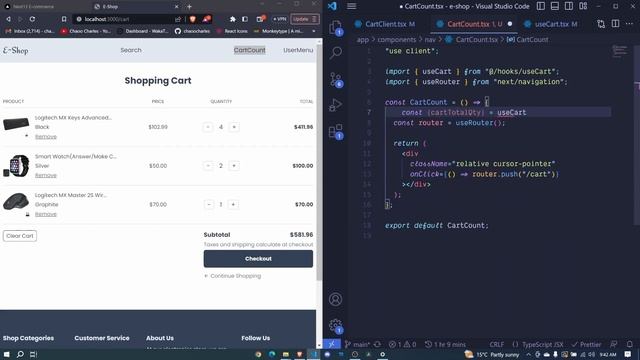Open the VS Code Explorer view
Viewport: 640px width, 360px height.
point(336,28)
